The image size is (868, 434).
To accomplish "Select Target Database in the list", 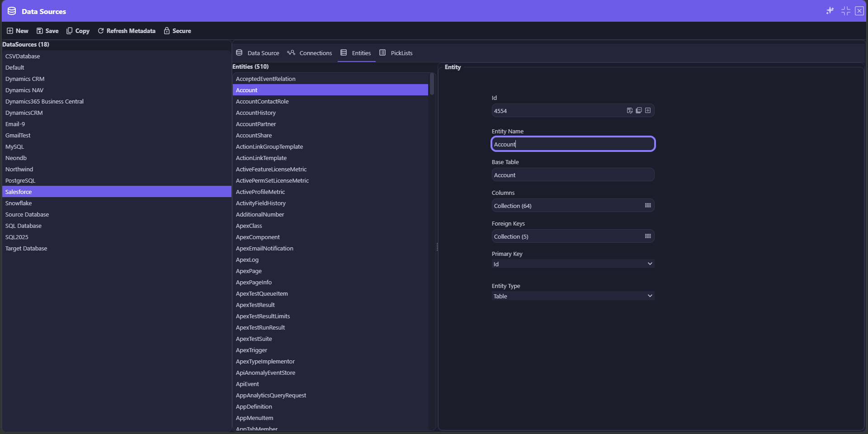I will pos(117,248).
